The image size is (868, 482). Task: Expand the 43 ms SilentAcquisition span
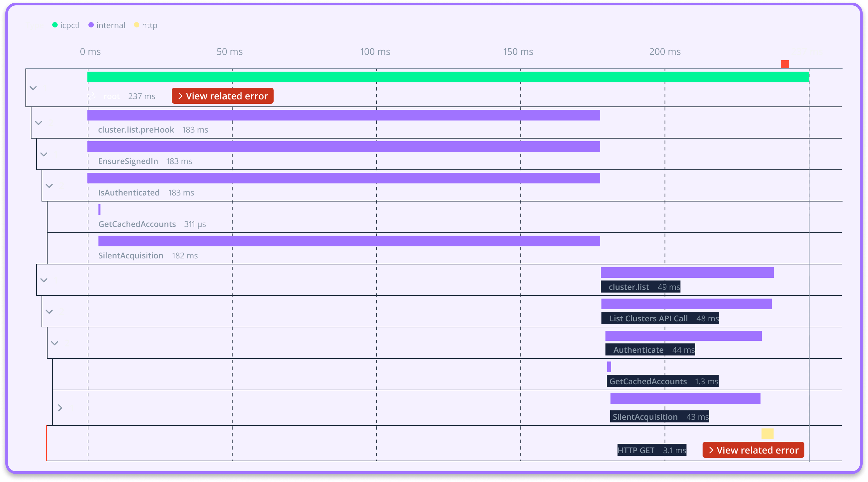(x=60, y=408)
